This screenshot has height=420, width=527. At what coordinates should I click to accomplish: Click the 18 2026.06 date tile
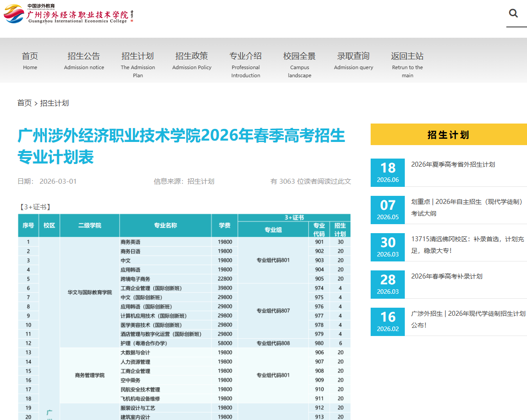click(x=388, y=172)
